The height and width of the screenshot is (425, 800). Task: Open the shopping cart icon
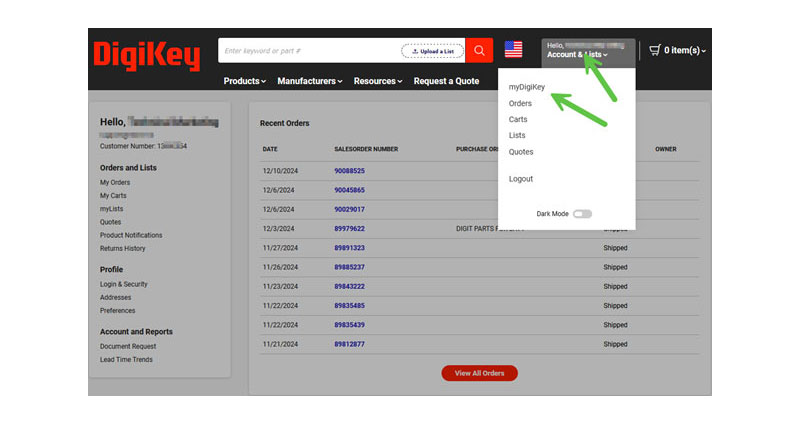(x=656, y=50)
